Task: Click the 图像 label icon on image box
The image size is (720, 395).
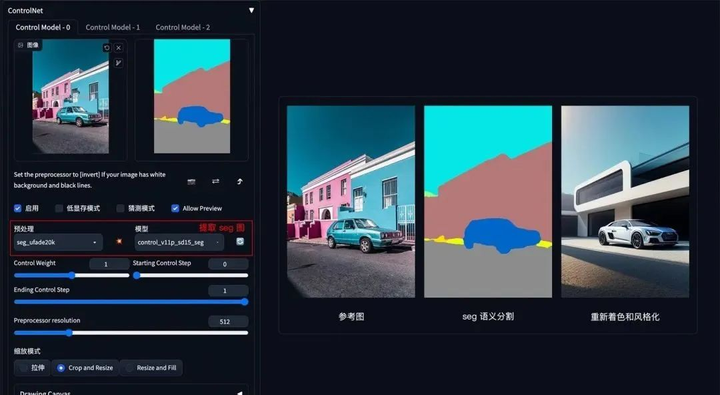Action: click(28, 45)
